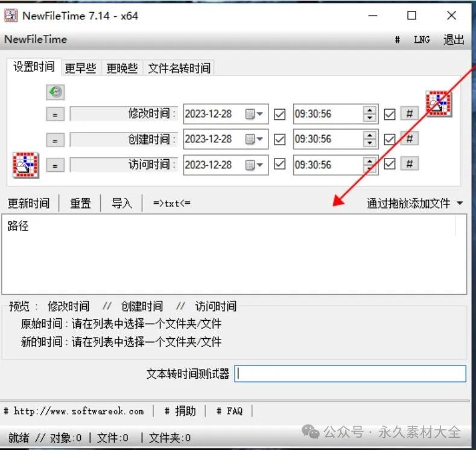Open the LNG language menu
Viewport: 476px width, 451px height.
pos(422,40)
